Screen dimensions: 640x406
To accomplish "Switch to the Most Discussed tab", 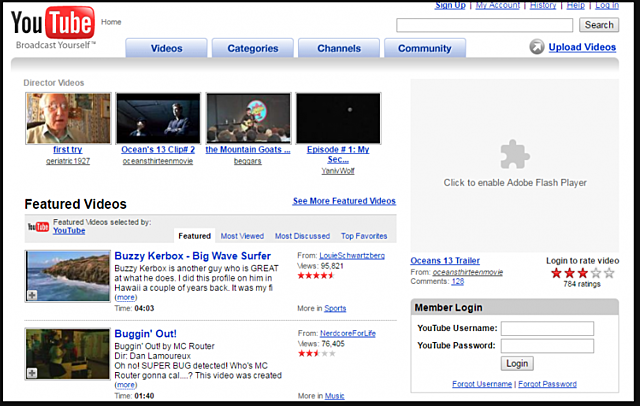I will (x=302, y=236).
